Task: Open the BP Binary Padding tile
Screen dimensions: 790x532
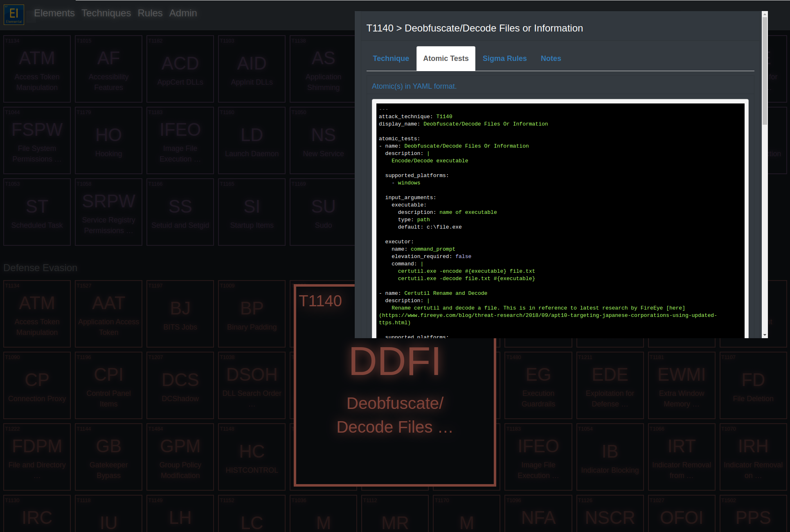Action: pyautogui.click(x=252, y=314)
